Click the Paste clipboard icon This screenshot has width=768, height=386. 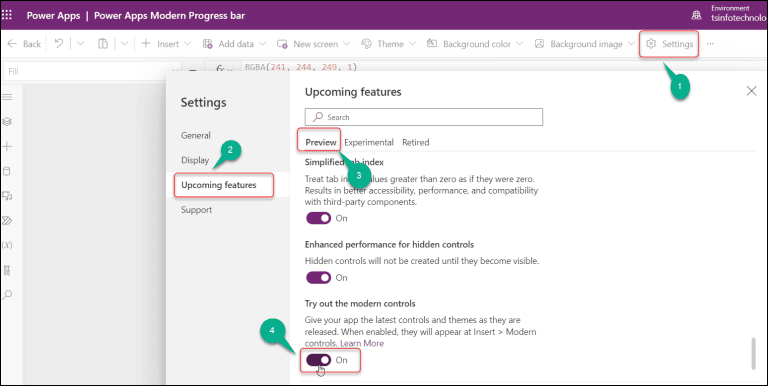102,44
